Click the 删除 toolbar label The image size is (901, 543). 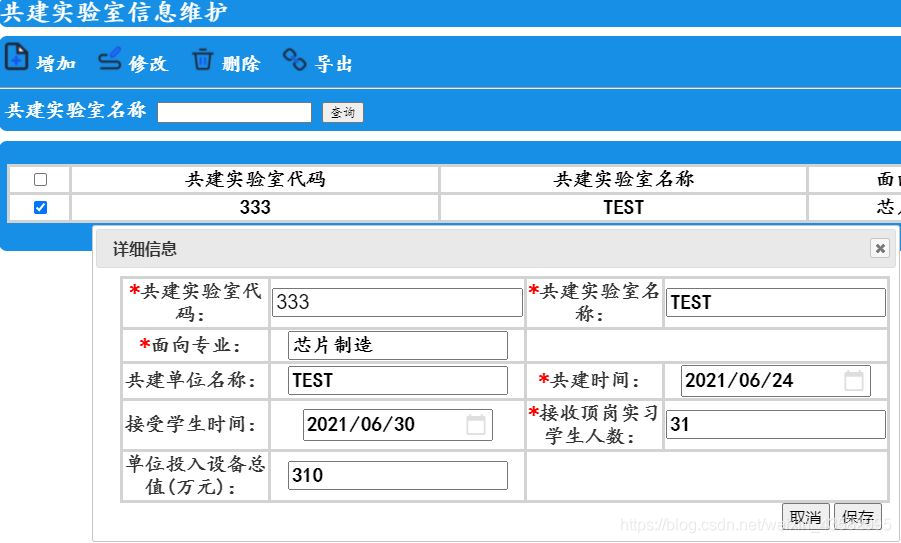click(241, 63)
